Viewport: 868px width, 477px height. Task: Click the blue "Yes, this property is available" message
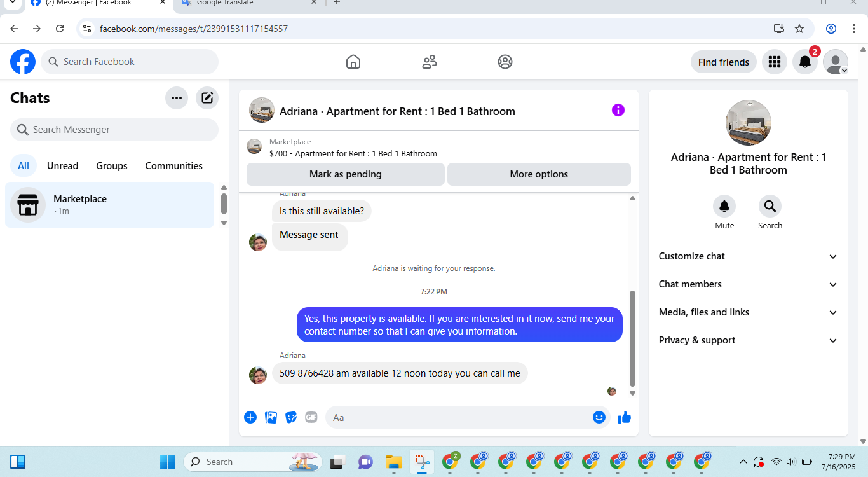[459, 325]
